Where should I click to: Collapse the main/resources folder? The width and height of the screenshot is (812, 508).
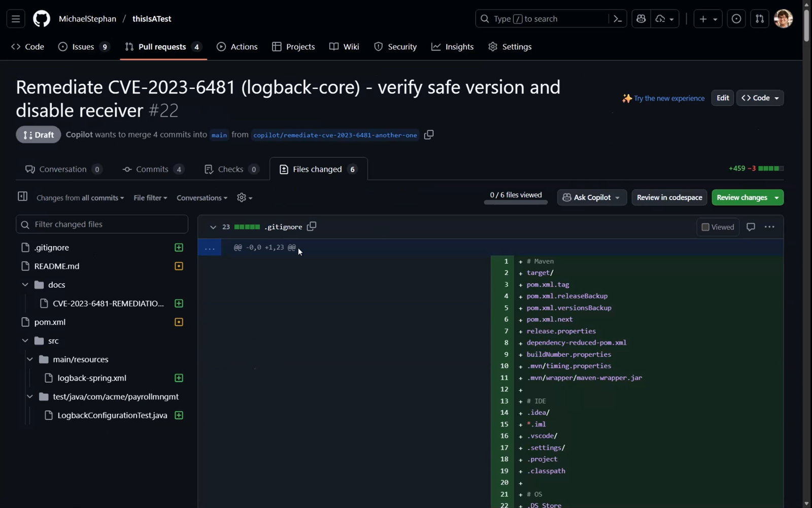click(30, 359)
